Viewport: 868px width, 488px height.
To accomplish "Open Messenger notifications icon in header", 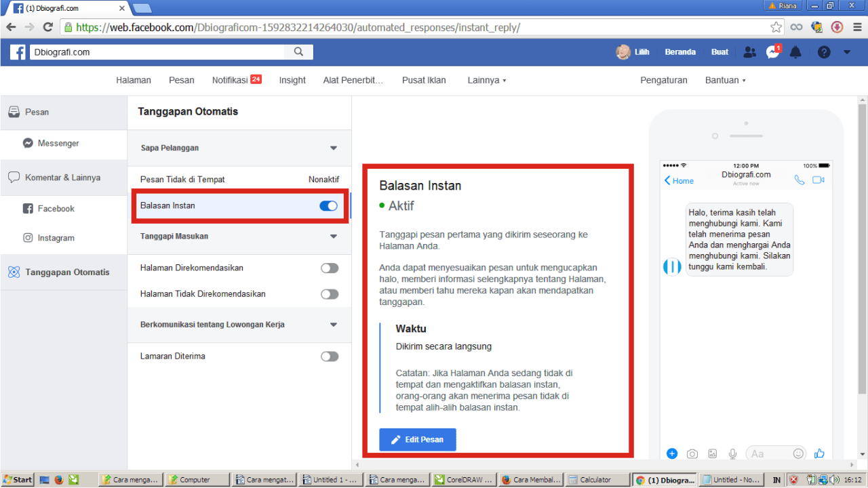I will 773,52.
